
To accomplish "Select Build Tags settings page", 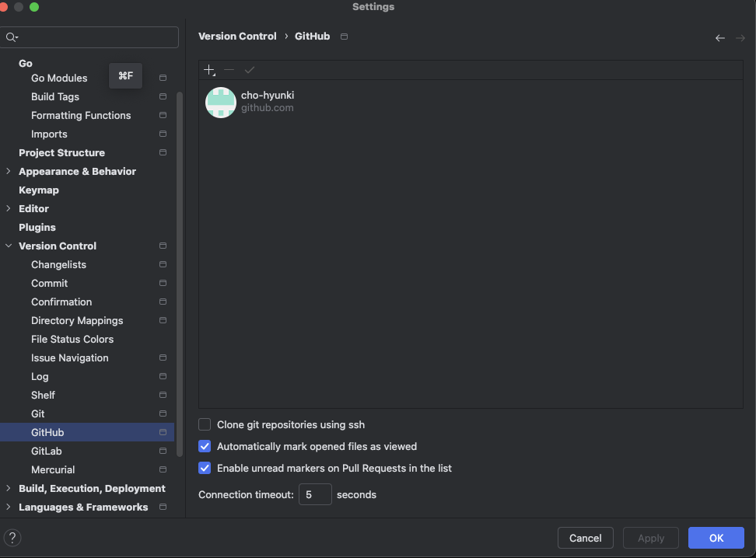I will pos(55,97).
